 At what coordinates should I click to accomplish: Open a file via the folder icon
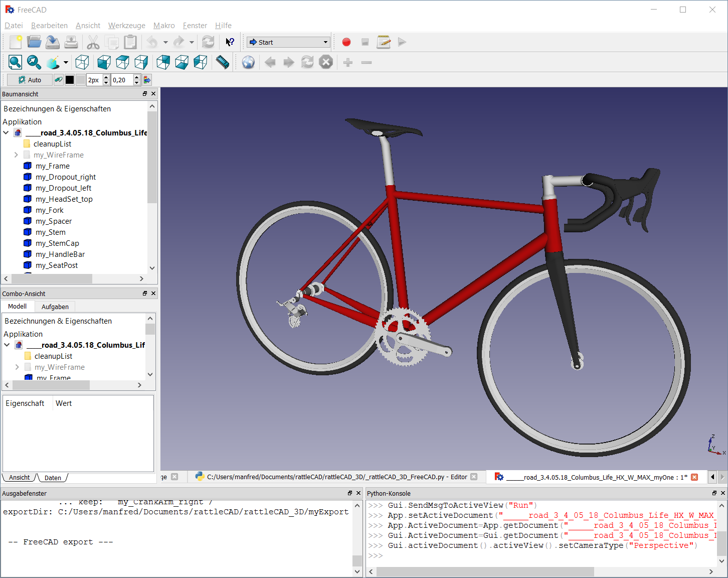(x=34, y=42)
